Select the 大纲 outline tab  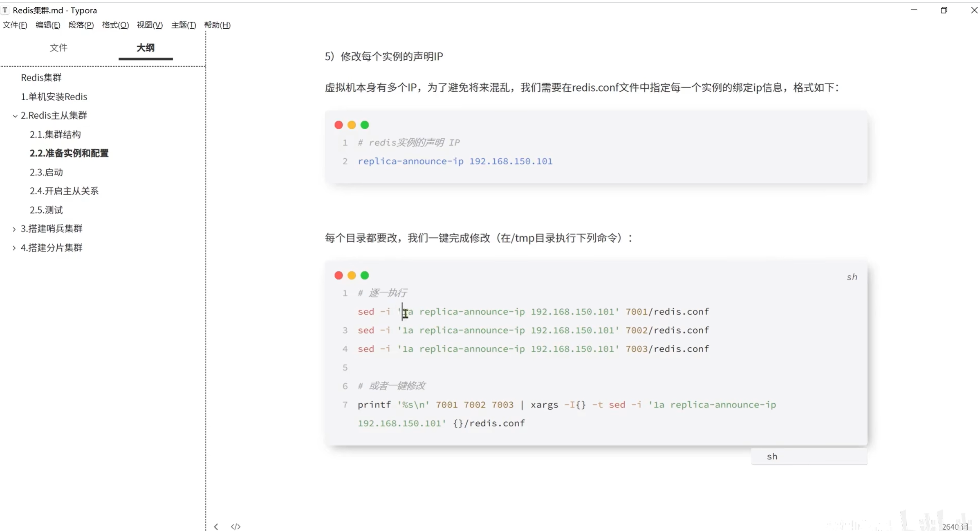(145, 47)
